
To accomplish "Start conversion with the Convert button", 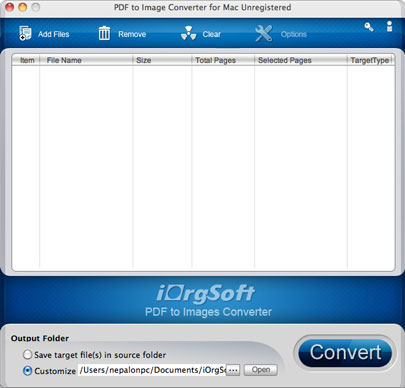I will click(345, 353).
